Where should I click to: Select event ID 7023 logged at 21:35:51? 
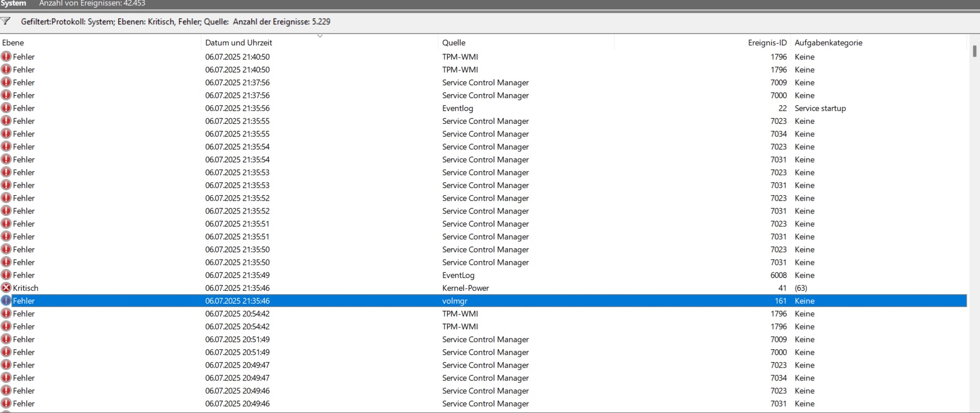pos(779,224)
